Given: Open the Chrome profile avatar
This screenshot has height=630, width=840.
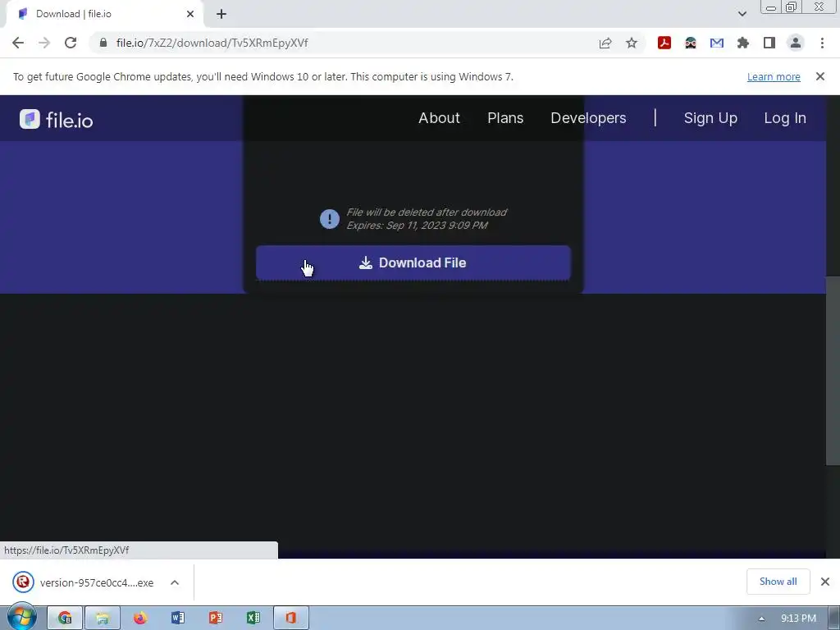Looking at the screenshot, I should point(796,43).
